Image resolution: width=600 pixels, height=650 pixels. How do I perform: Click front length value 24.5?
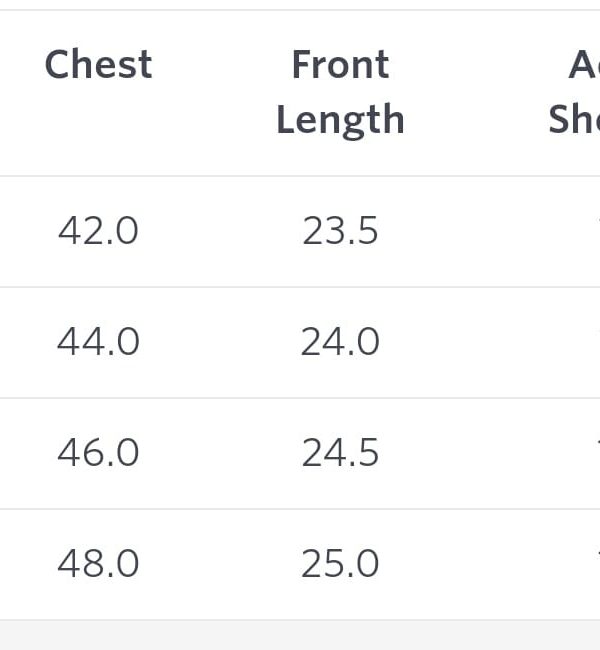340,453
